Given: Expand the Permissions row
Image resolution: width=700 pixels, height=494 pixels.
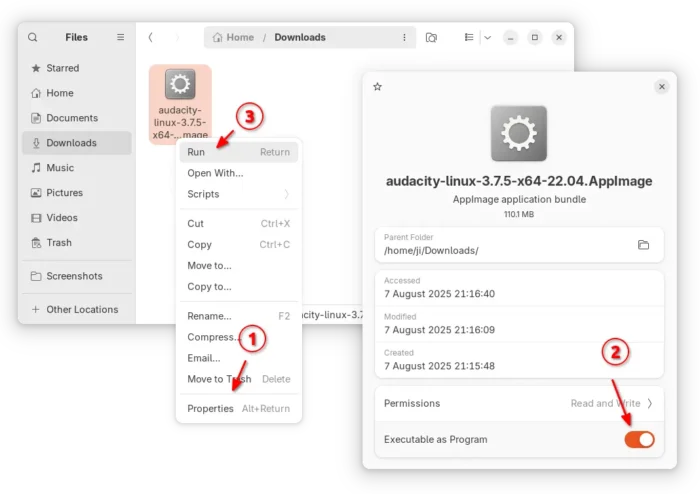Looking at the screenshot, I should tap(519, 403).
